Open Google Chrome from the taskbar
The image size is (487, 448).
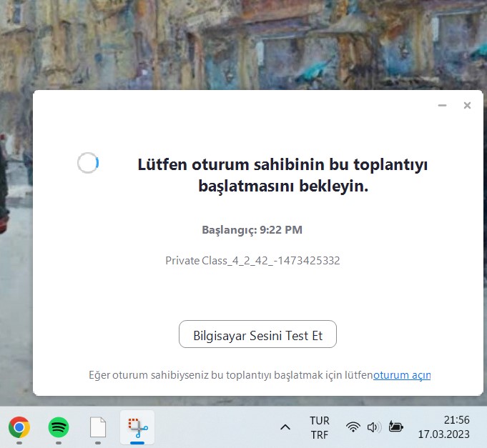(19, 427)
